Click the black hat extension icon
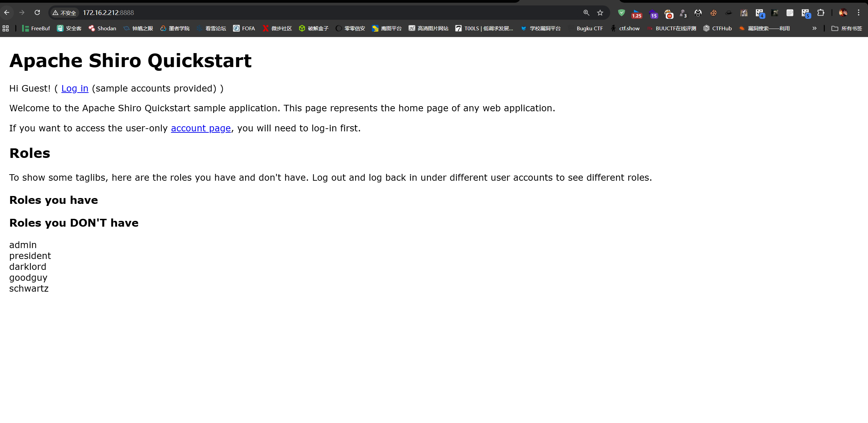 click(x=729, y=13)
